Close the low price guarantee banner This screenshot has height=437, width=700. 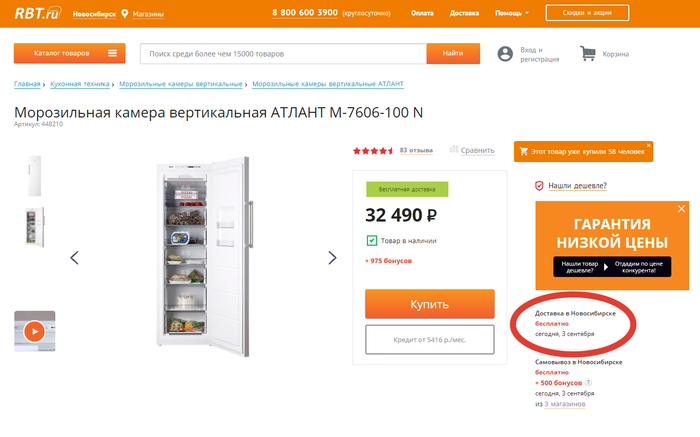tap(681, 209)
